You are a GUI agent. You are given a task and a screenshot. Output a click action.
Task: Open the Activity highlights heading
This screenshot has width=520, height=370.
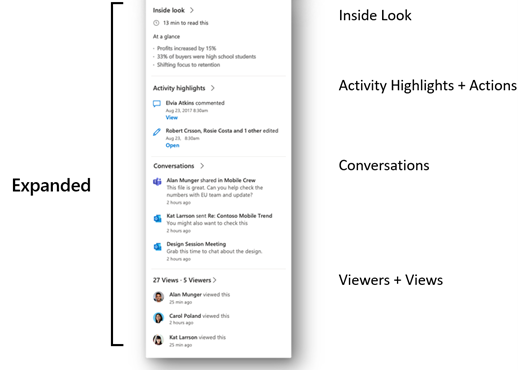(x=179, y=88)
